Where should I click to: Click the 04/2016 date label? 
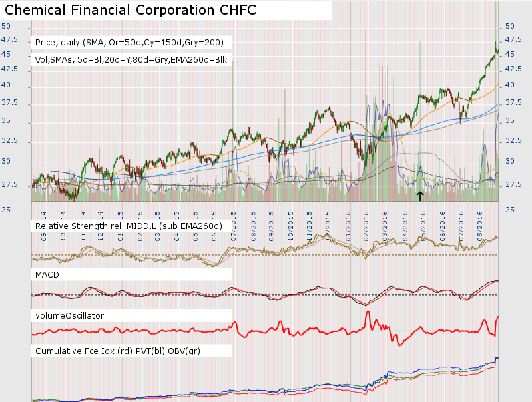(x=405, y=226)
